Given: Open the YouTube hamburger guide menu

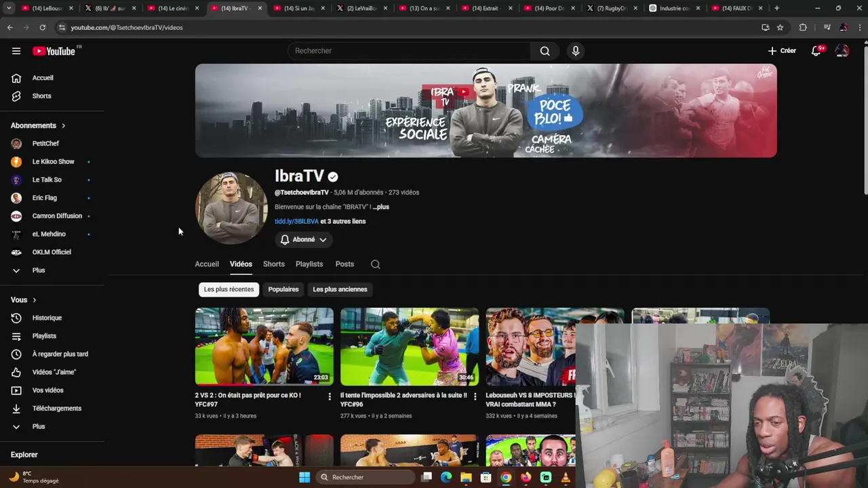Looking at the screenshot, I should pyautogui.click(x=16, y=51).
